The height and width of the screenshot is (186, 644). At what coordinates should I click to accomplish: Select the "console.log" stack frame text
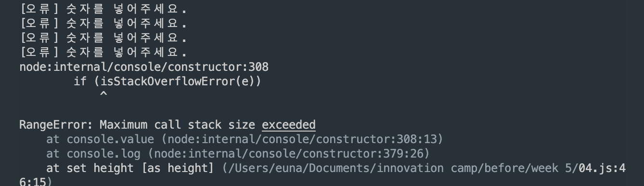pyautogui.click(x=103, y=154)
